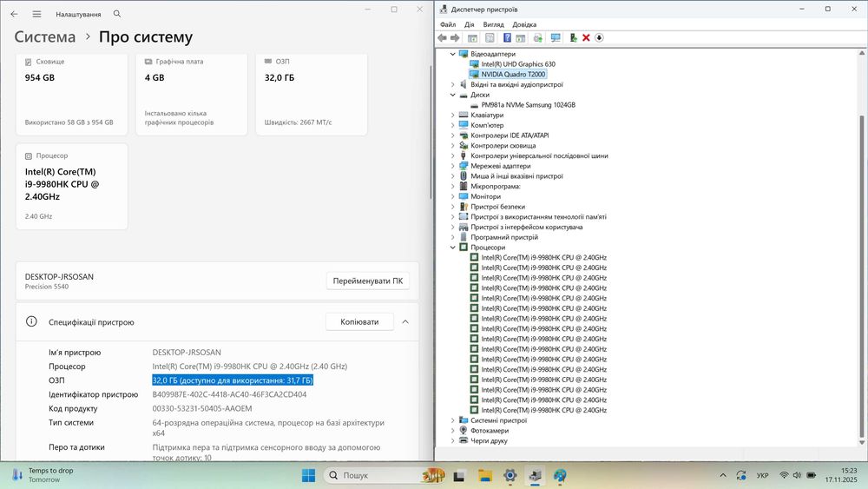Click the Settings search magnifier icon

pos(117,14)
